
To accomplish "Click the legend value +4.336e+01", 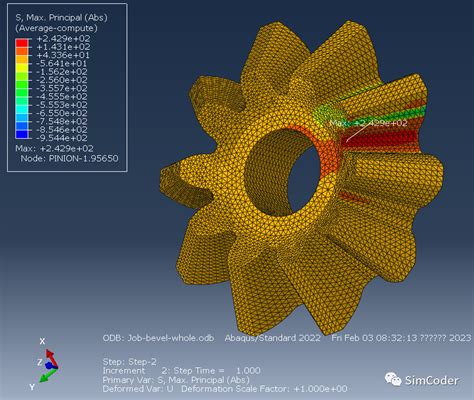I will 63,55.
